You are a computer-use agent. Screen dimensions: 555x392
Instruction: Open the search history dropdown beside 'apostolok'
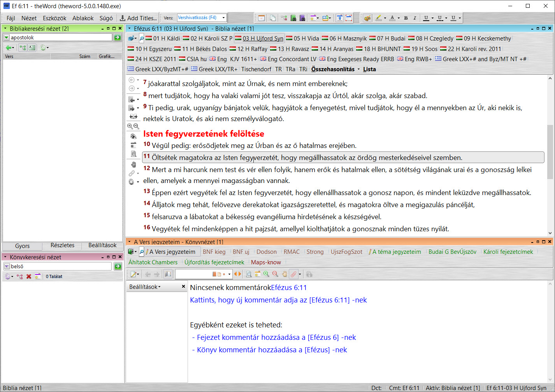click(7, 37)
